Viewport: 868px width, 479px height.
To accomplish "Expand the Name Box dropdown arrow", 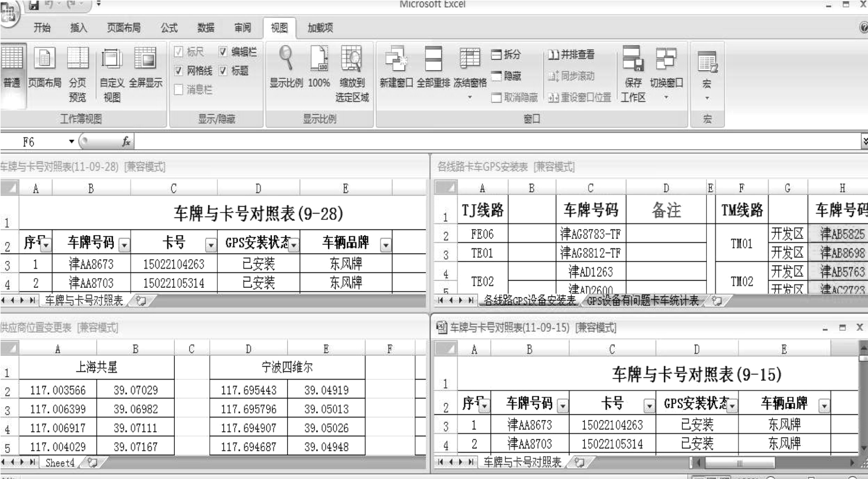I will click(x=71, y=141).
